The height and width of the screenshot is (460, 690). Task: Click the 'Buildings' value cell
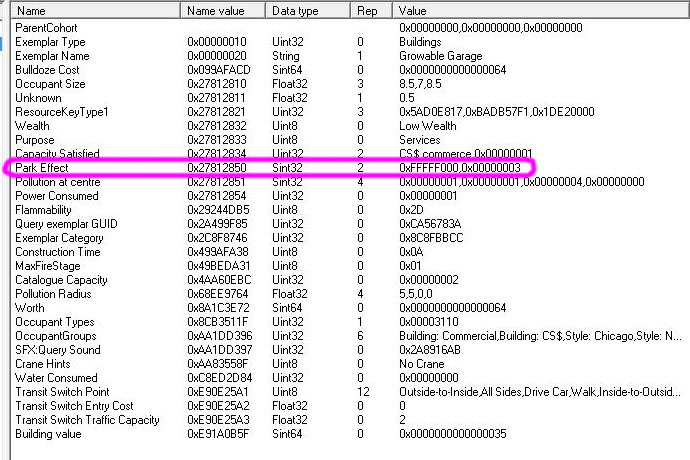420,42
